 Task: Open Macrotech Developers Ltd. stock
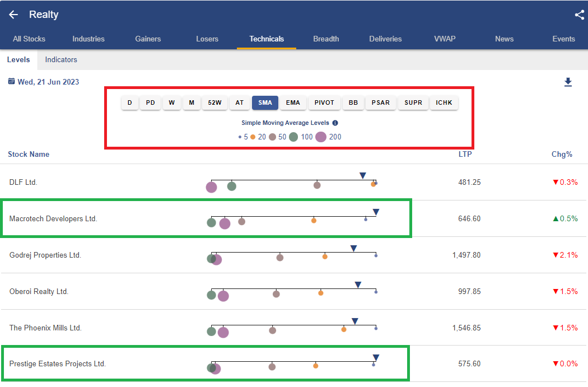pos(53,218)
